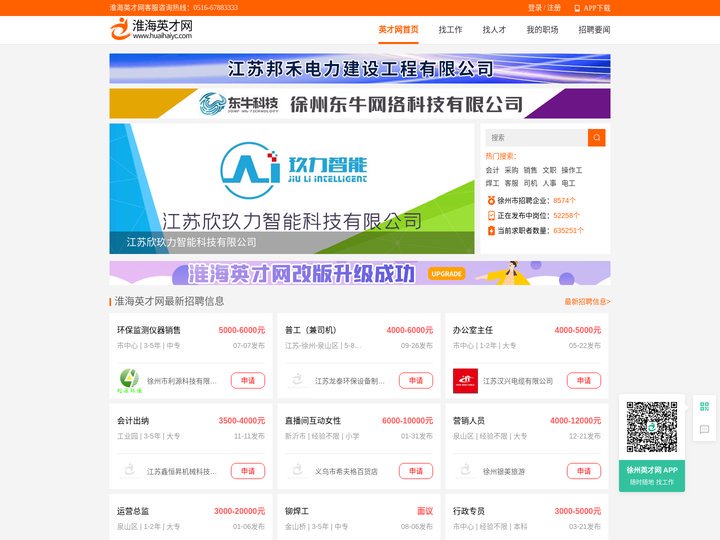This screenshot has width=720, height=540.
Task: Click the 江苏汉兴电缆 red company logo
Action: 465,381
